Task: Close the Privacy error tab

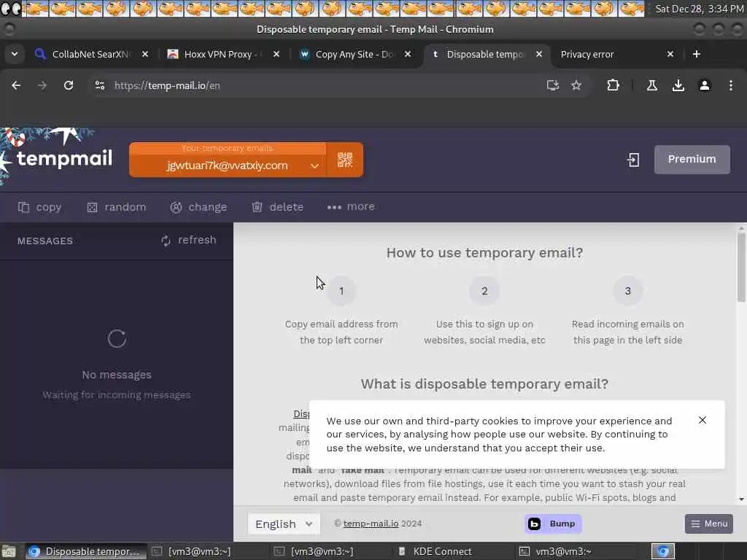Action: (670, 54)
